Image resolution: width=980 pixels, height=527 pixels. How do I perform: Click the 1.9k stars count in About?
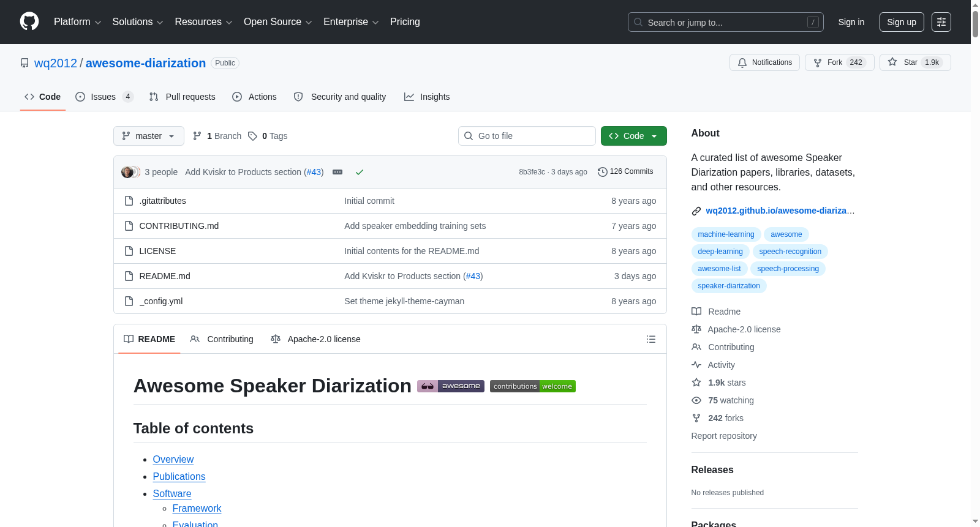click(x=727, y=383)
